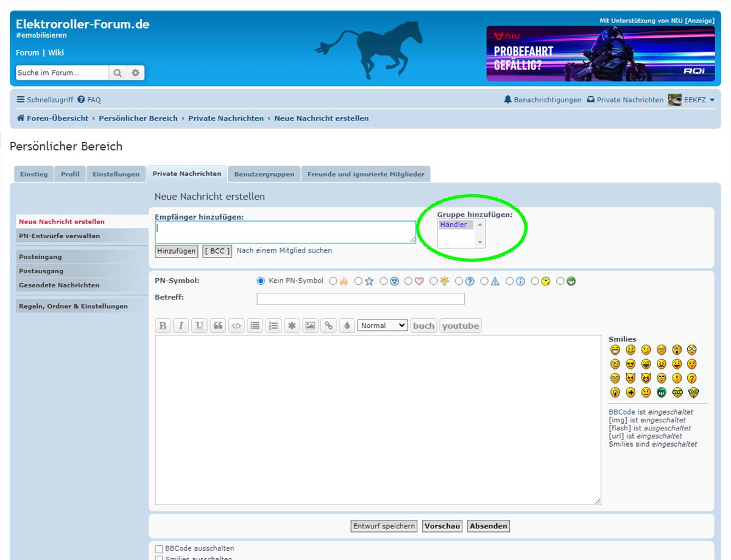Screen dimensions: 731x560
Task: Click into the Betreff subject field
Action: (x=361, y=299)
